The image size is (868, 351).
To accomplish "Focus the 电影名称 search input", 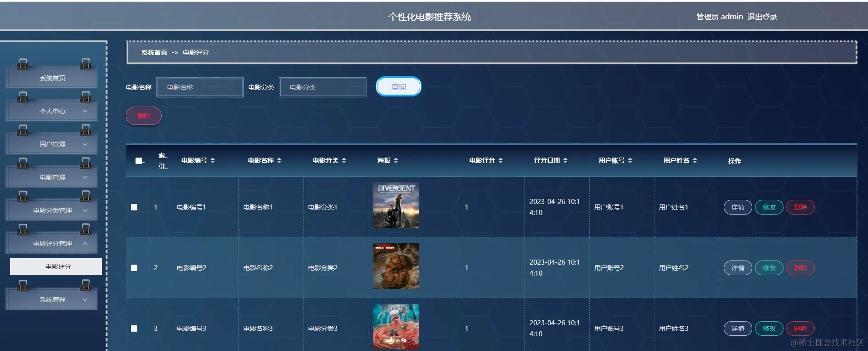I will 200,87.
